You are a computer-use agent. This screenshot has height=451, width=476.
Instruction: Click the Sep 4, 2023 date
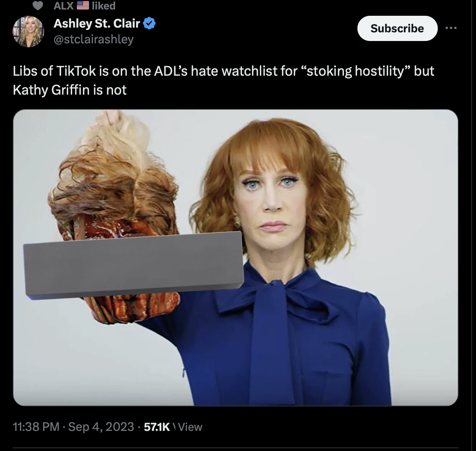tap(101, 427)
